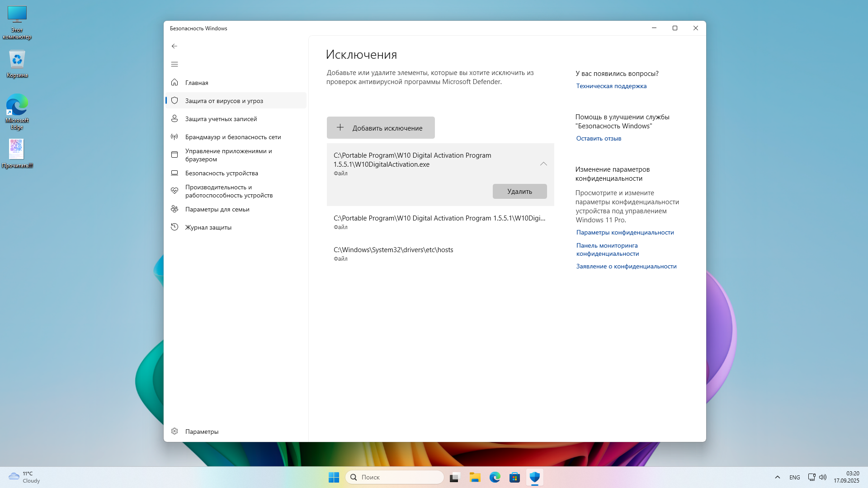This screenshot has width=868, height=488.
Task: Click the laptop icon for device security
Action: pyautogui.click(x=175, y=173)
